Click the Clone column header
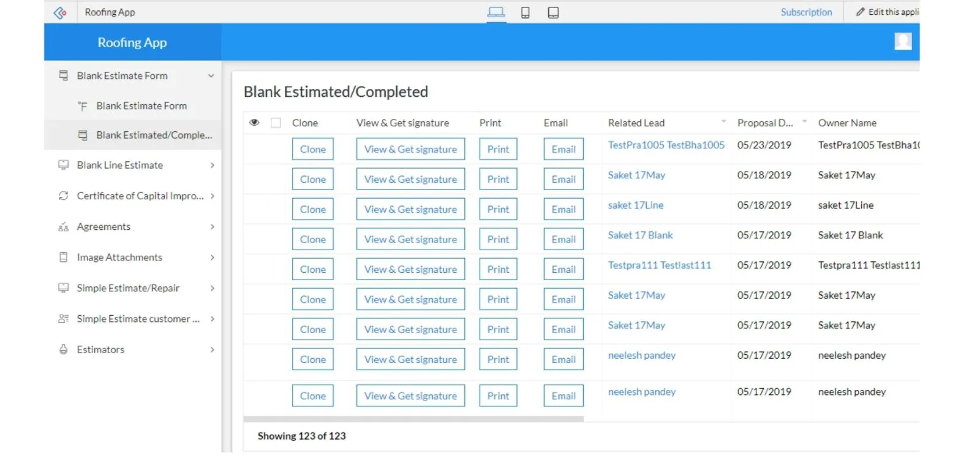Screen dimensions: 980x466 pyautogui.click(x=305, y=123)
